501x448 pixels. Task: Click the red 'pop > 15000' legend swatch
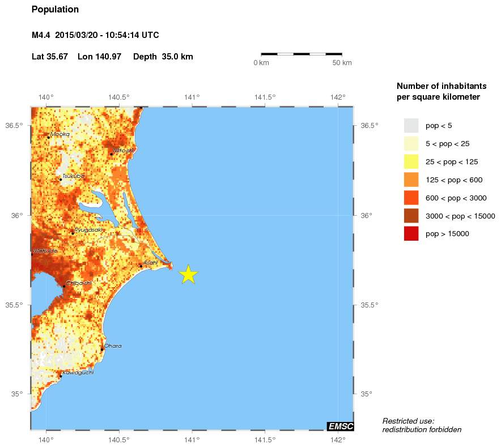411,233
